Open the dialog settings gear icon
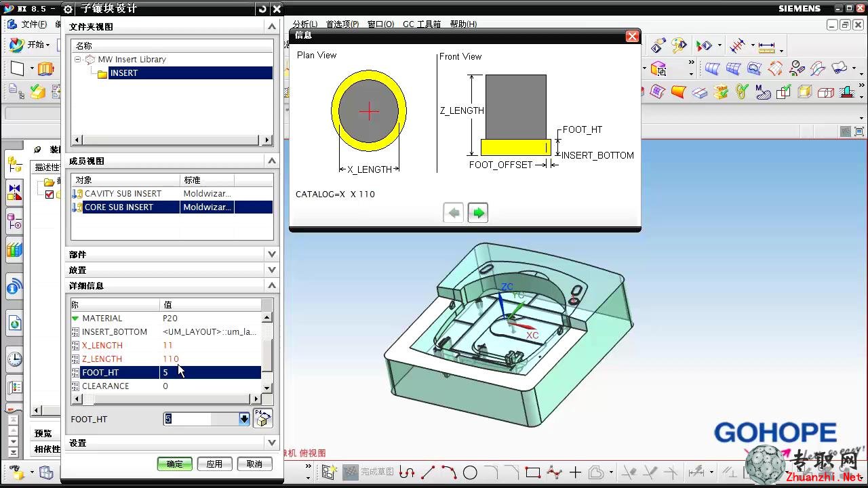 tap(68, 9)
